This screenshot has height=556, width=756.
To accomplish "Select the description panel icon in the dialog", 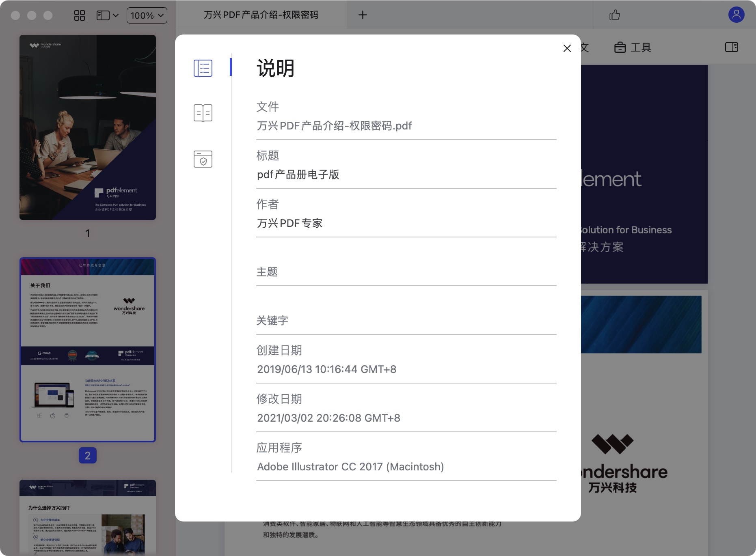I will point(203,68).
